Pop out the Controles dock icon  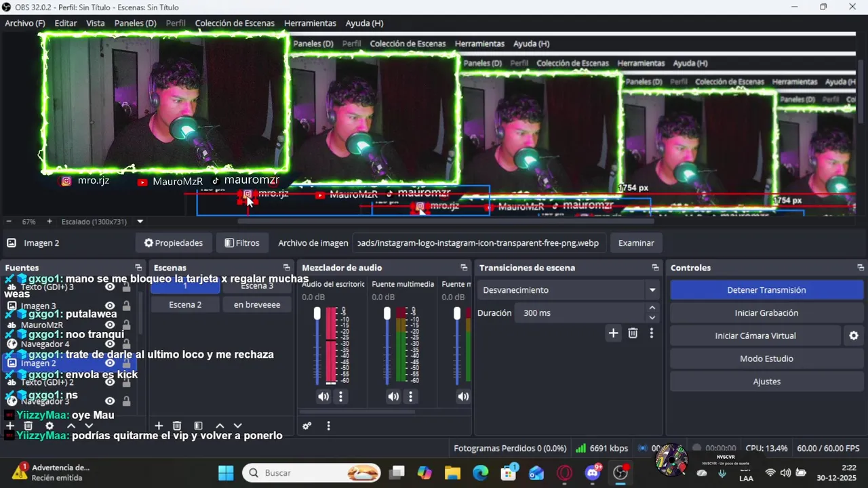[861, 268]
